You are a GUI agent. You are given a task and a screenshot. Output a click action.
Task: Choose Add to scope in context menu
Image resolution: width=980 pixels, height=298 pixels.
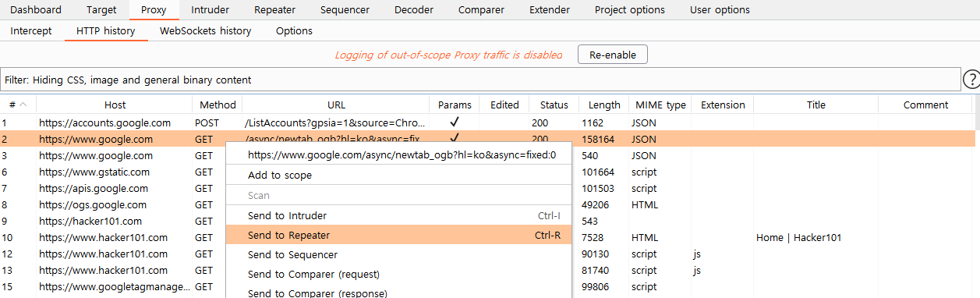pyautogui.click(x=398, y=176)
